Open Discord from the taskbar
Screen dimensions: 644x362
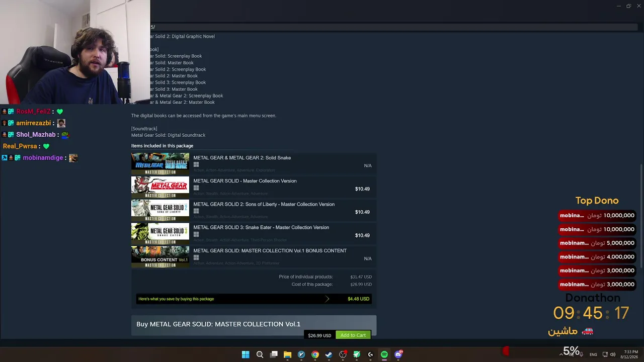click(398, 354)
